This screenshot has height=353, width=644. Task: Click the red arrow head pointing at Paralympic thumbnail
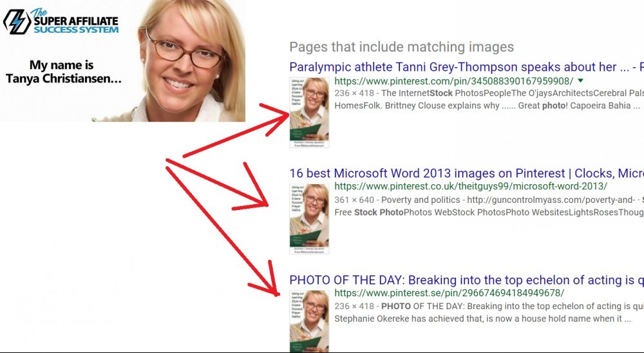[x=275, y=118]
